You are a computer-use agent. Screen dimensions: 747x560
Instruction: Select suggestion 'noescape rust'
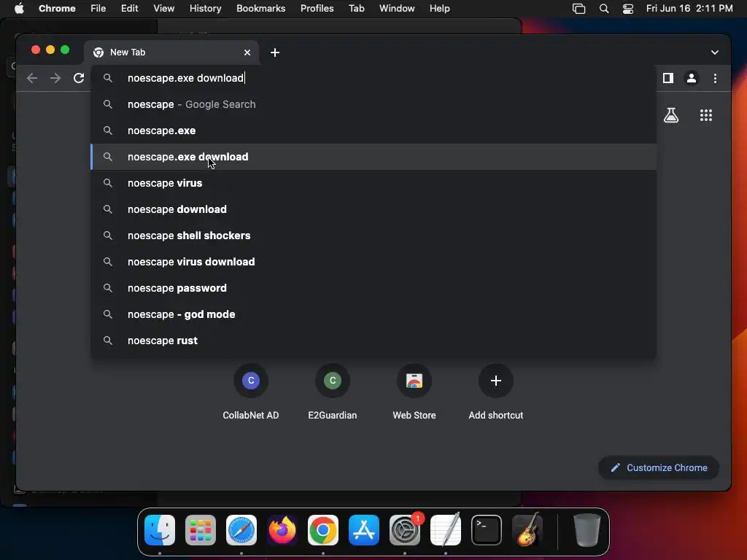(373, 340)
